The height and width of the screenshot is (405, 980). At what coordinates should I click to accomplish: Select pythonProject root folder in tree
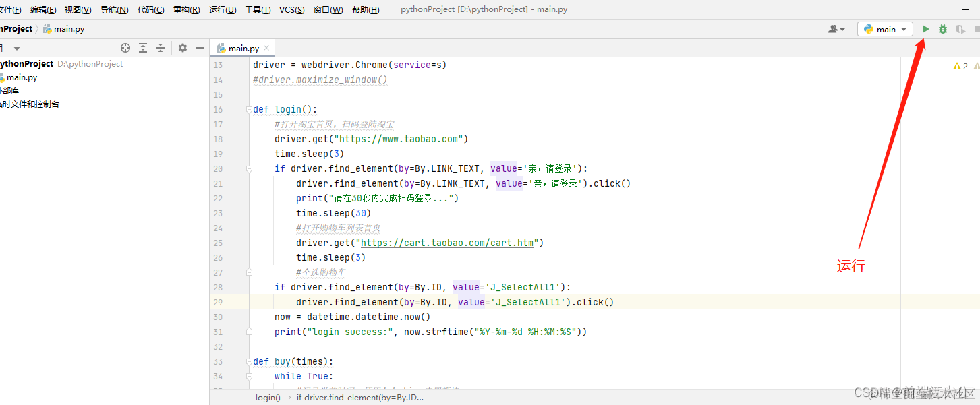27,64
